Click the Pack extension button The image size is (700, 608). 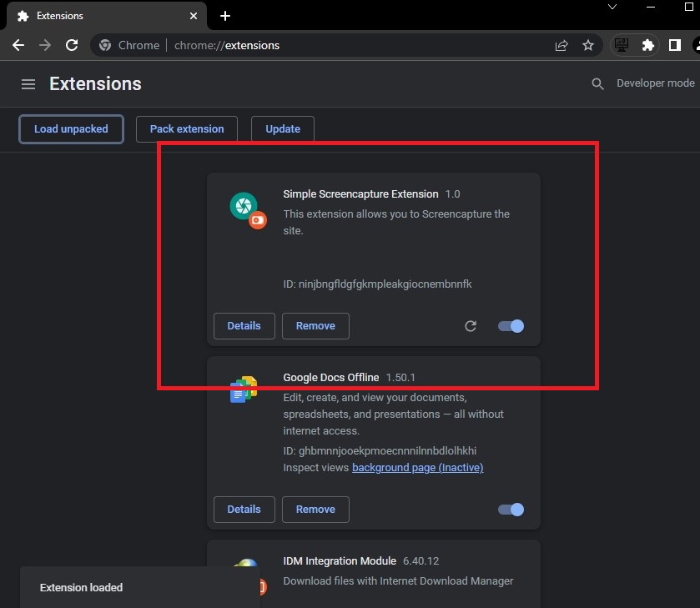click(187, 129)
